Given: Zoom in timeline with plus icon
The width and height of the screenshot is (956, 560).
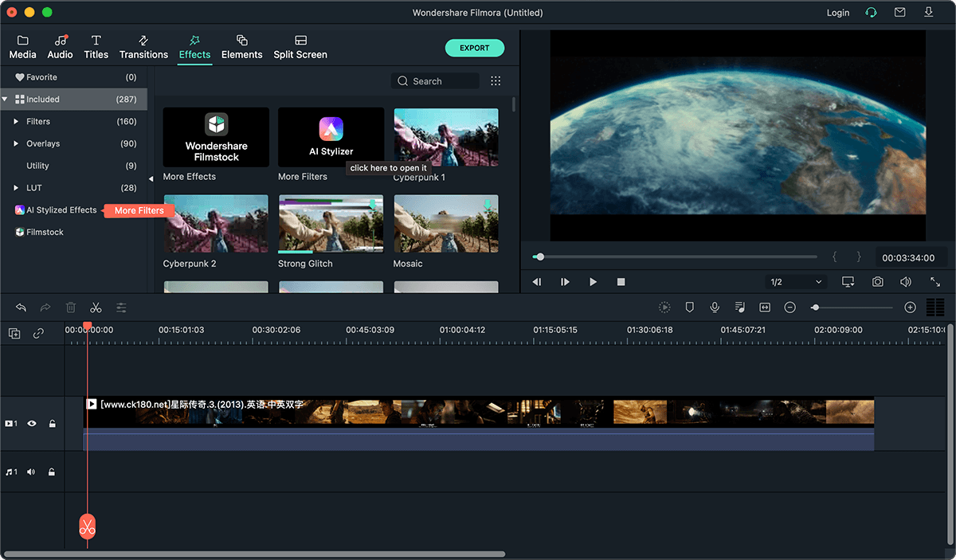Looking at the screenshot, I should tap(910, 307).
